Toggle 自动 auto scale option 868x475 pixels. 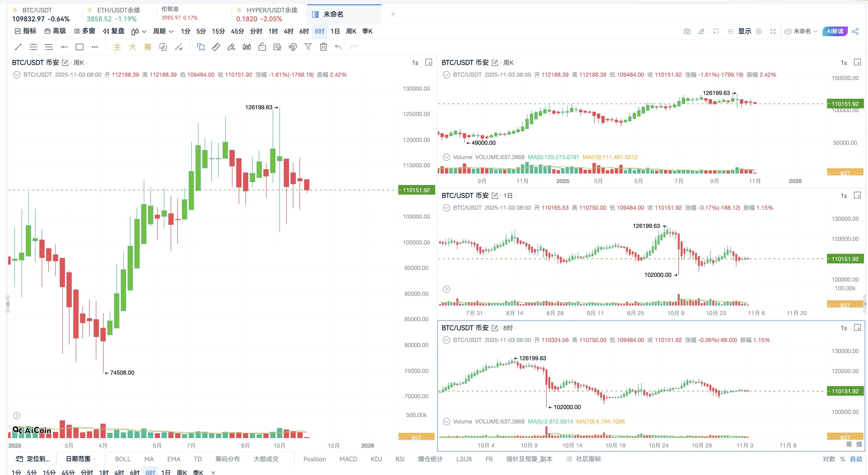coord(856,459)
